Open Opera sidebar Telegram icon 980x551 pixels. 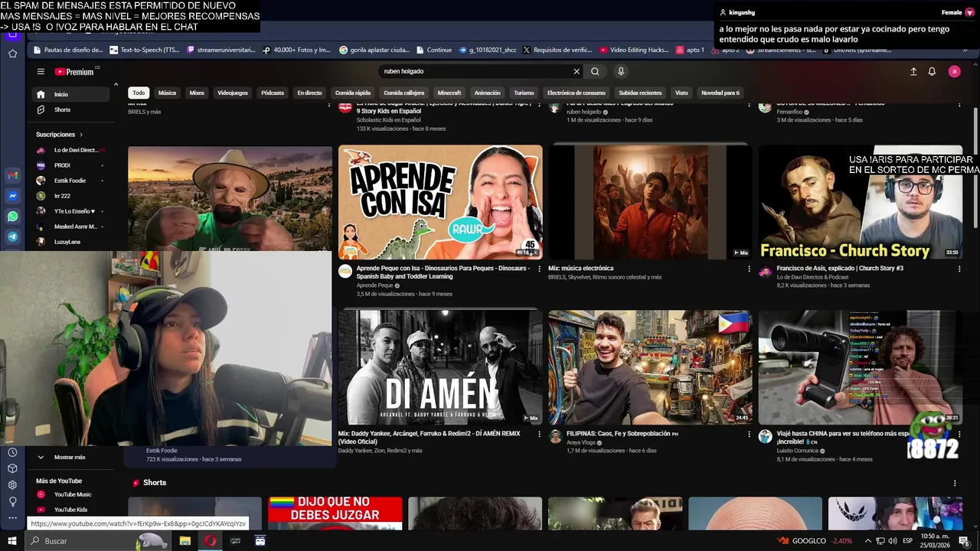pos(12,237)
